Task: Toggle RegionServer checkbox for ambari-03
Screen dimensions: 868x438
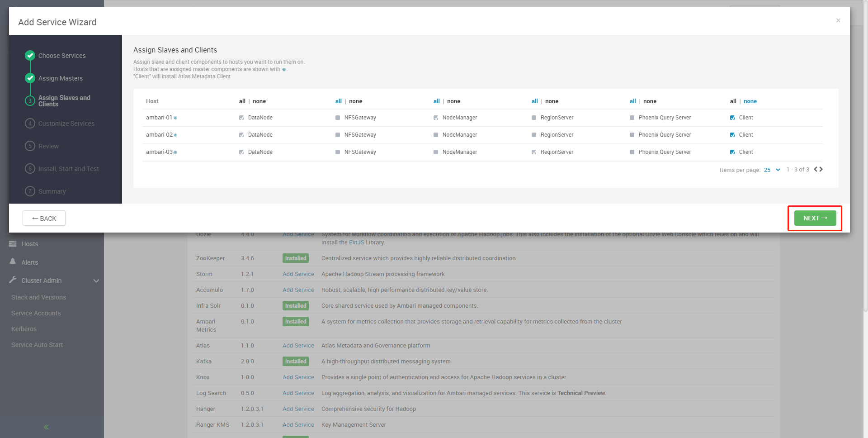Action: (x=534, y=152)
